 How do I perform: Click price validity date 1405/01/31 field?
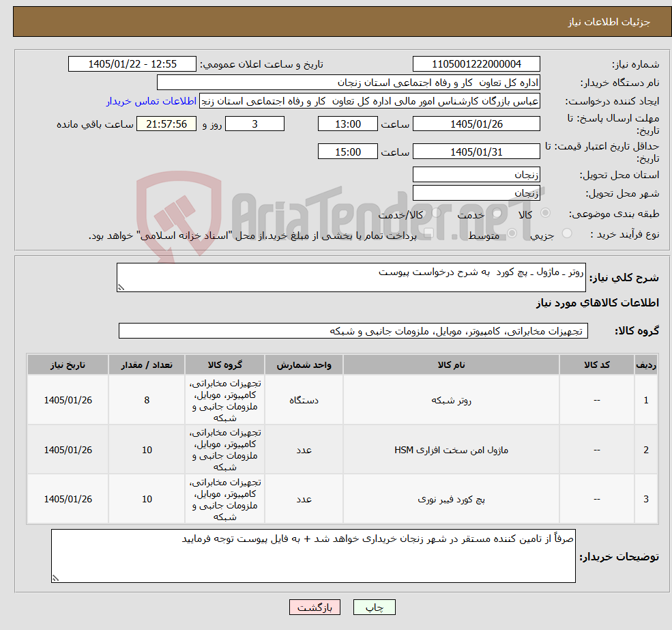point(476,152)
